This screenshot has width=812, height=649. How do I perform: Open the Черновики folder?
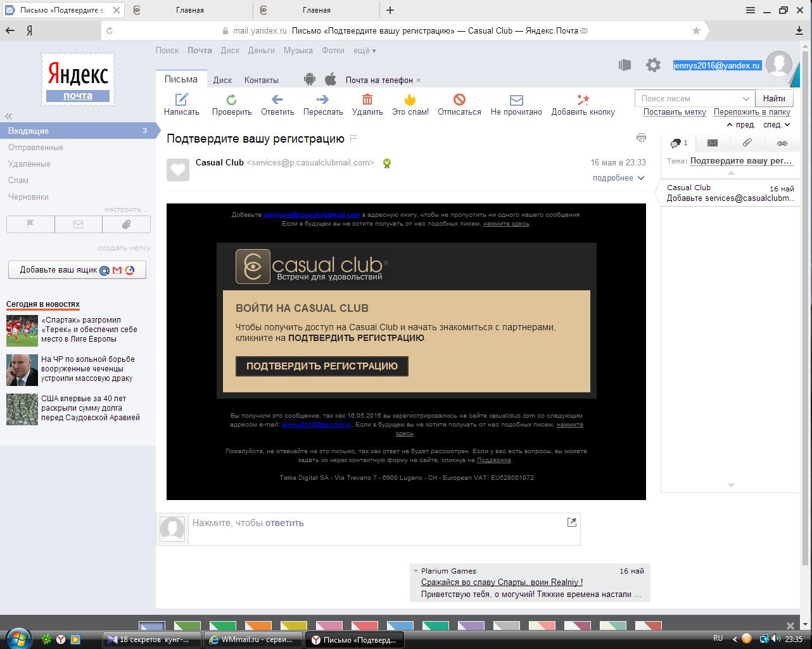pos(29,196)
